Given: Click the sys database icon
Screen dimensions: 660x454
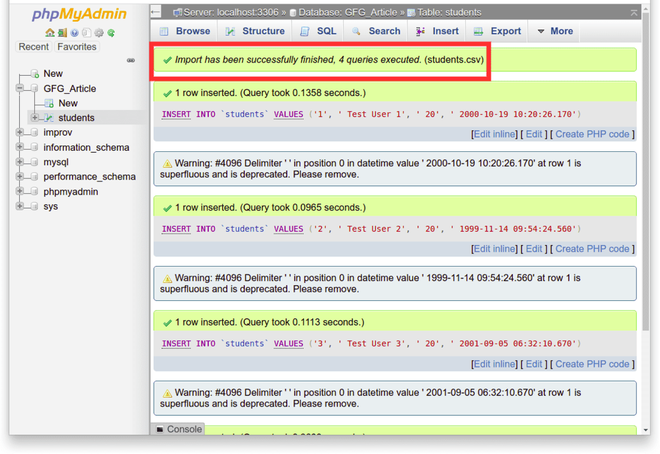Looking at the screenshot, I should (x=35, y=206).
